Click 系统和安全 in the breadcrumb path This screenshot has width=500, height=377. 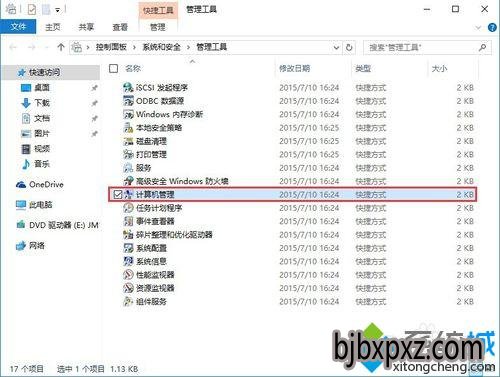tap(161, 47)
